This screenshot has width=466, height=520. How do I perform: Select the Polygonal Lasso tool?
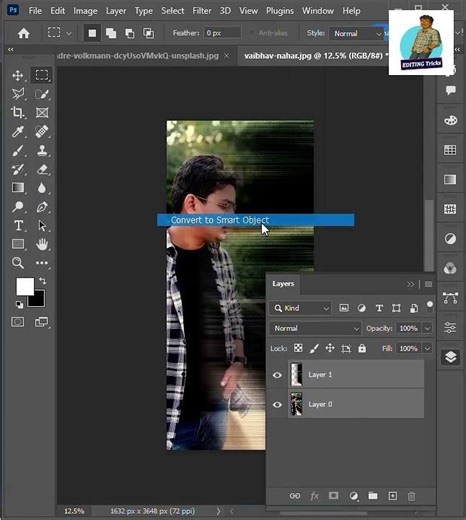coord(18,94)
